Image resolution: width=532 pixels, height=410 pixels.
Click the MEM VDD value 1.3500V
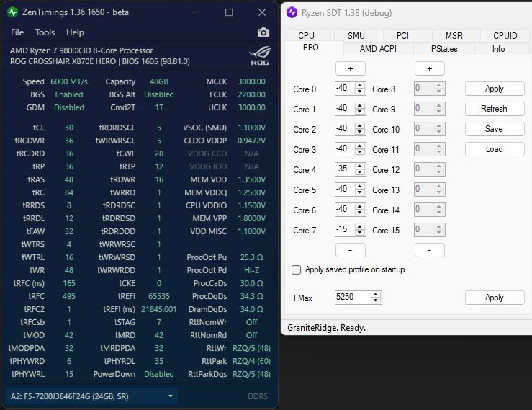tap(251, 179)
